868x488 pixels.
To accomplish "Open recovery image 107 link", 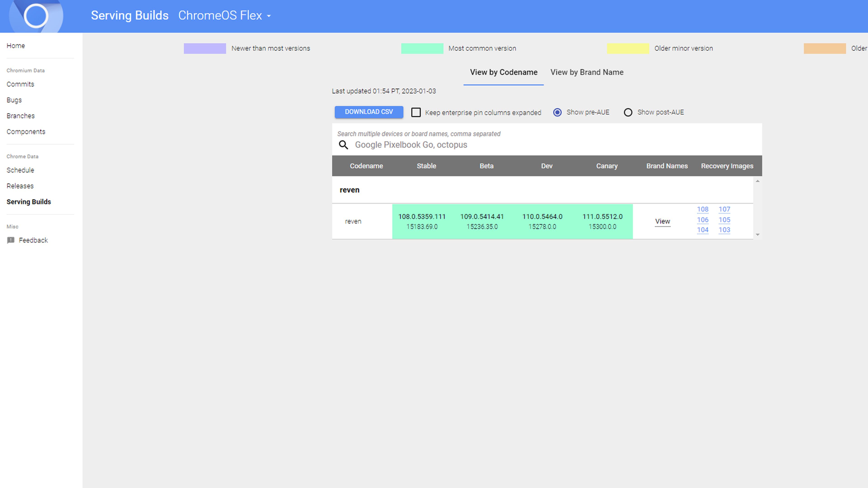I will pyautogui.click(x=724, y=209).
